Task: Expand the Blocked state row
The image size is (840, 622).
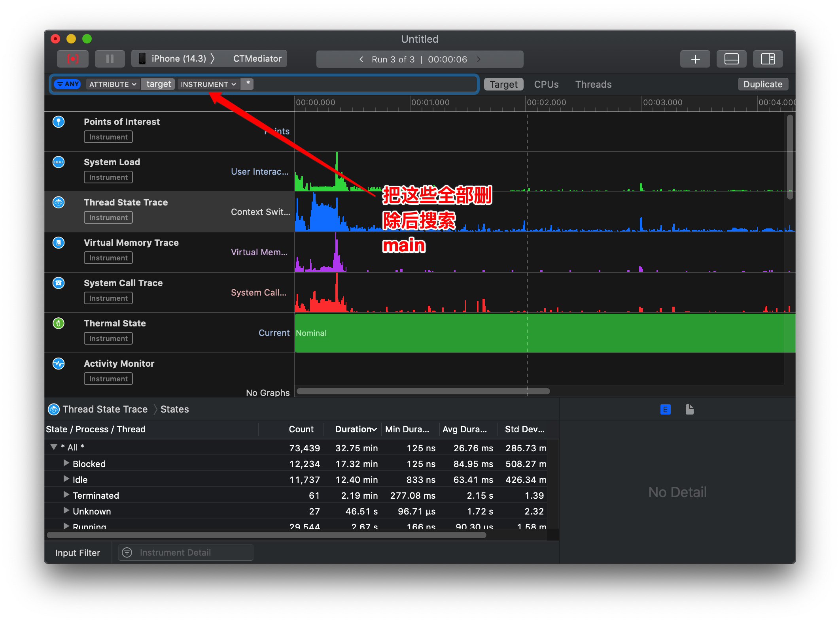Action: (x=66, y=463)
